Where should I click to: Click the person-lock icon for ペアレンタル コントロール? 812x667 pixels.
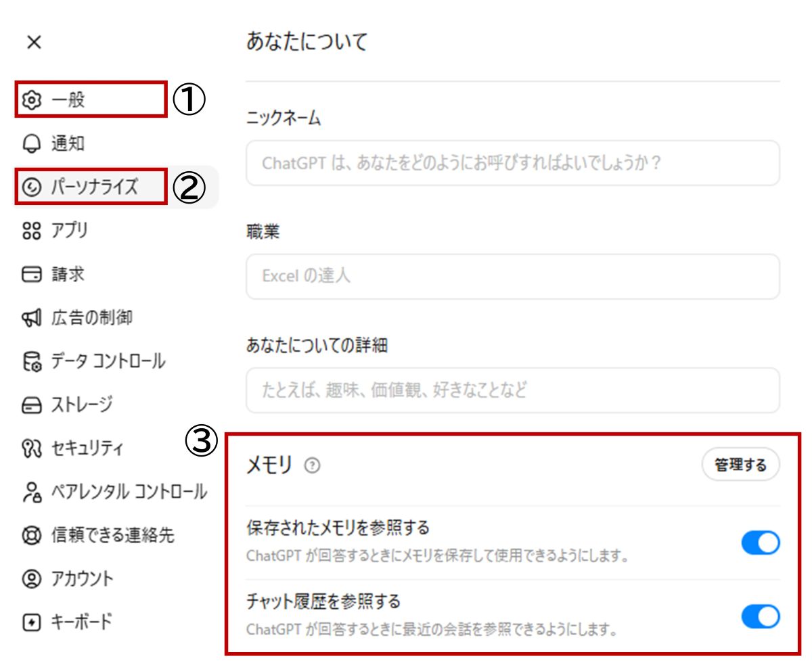31,492
